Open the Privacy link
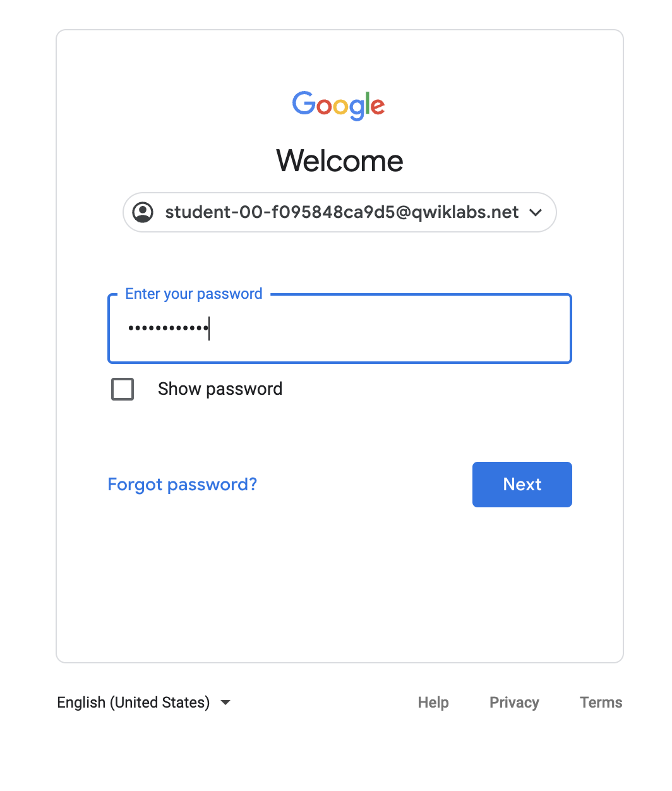The image size is (672, 791). (513, 702)
